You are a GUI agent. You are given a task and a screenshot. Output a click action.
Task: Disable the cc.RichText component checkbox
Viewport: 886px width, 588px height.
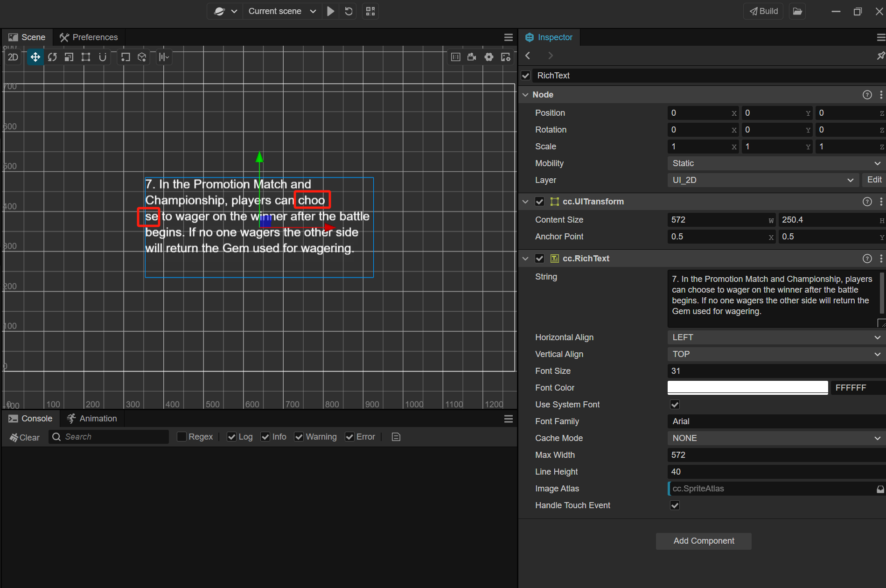[x=540, y=259]
